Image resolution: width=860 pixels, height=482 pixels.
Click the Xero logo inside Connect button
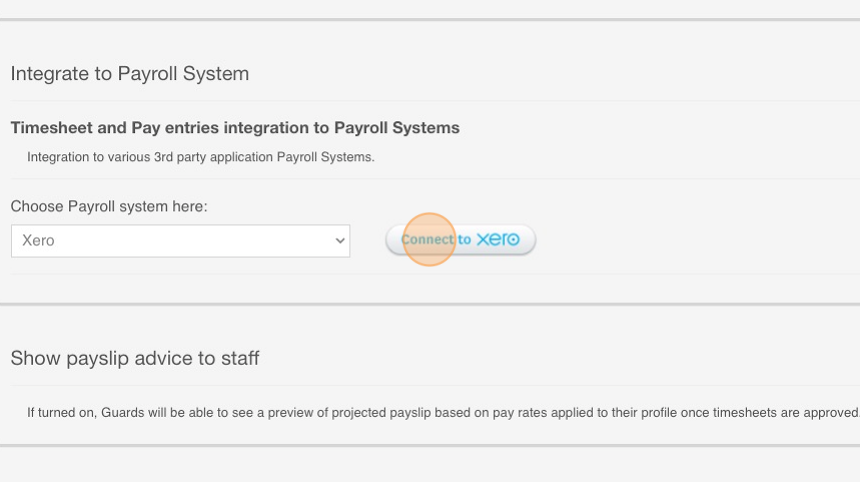coord(498,240)
